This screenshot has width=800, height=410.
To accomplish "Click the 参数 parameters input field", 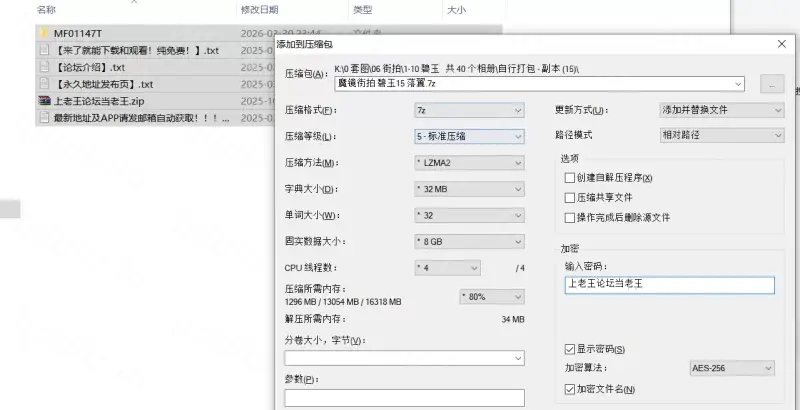I will click(404, 398).
